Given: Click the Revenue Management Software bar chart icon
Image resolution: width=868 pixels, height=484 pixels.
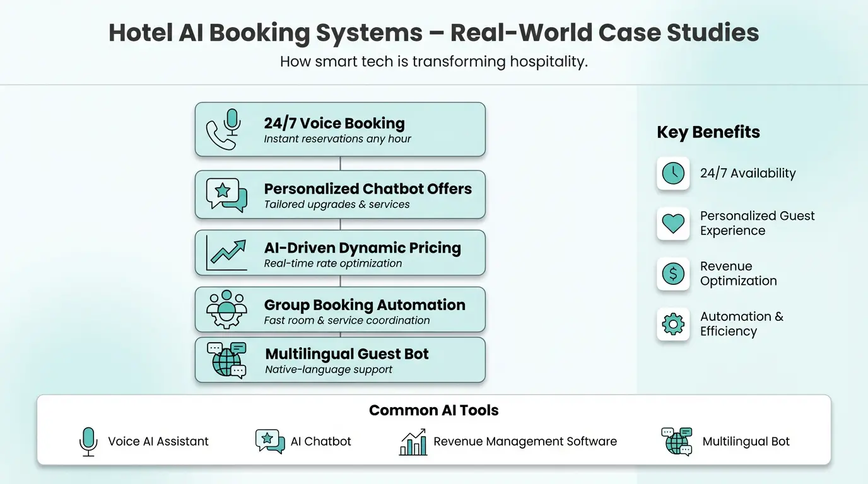Looking at the screenshot, I should coord(413,442).
